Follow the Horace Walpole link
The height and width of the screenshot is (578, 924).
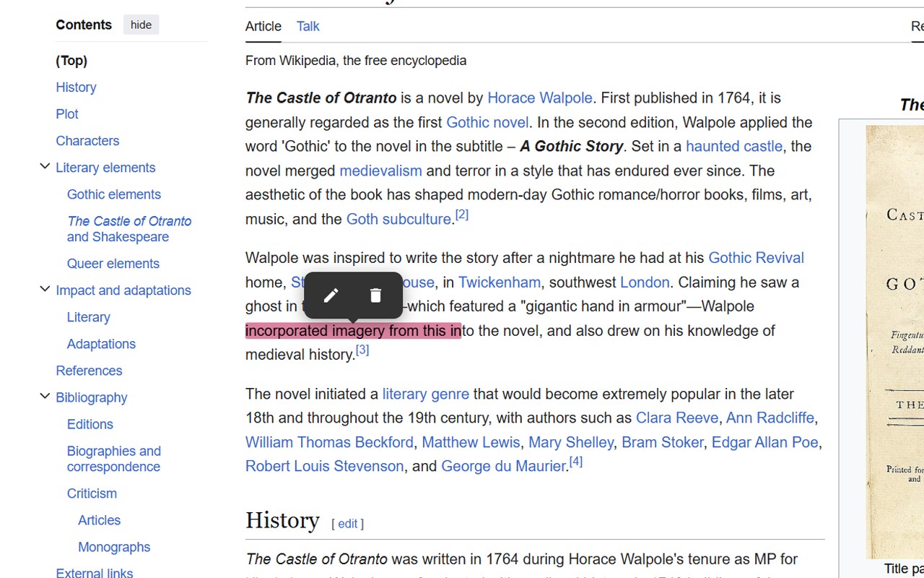(540, 98)
